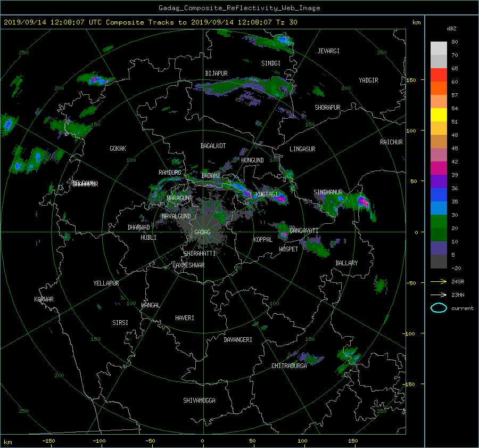Click the BAGALKOT city label
479x448 pixels.
213,146
